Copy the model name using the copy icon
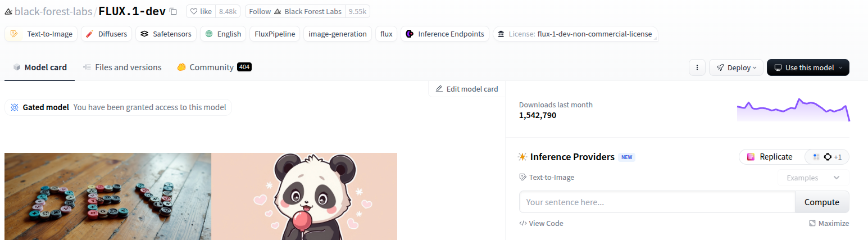Viewport: 868px width, 240px height. (173, 11)
